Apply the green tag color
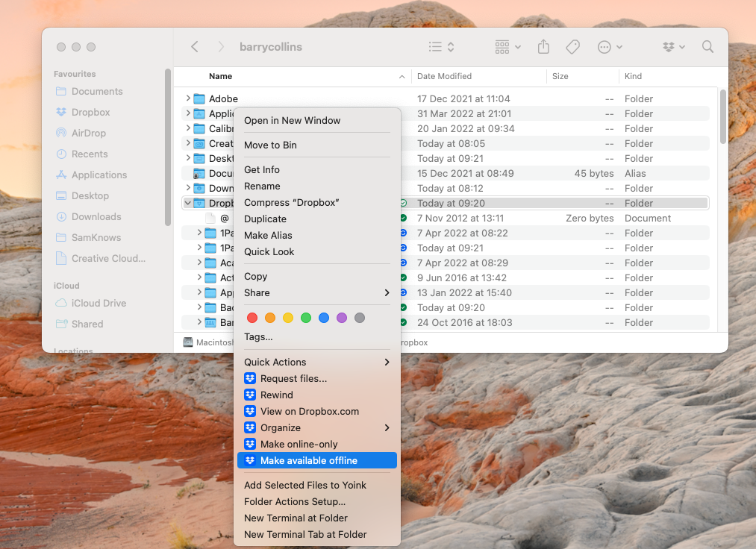This screenshot has width=756, height=549. (x=306, y=318)
